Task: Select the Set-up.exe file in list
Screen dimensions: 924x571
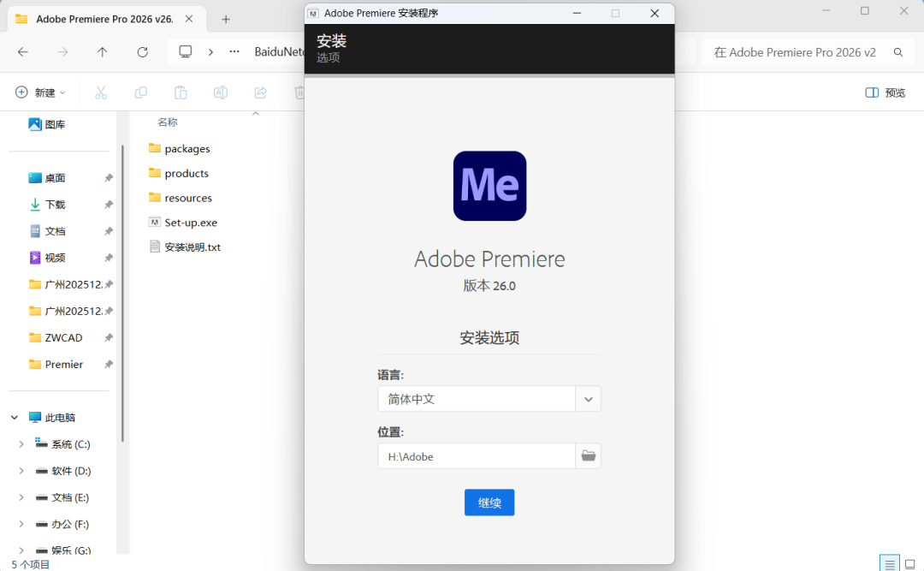Action: [191, 223]
